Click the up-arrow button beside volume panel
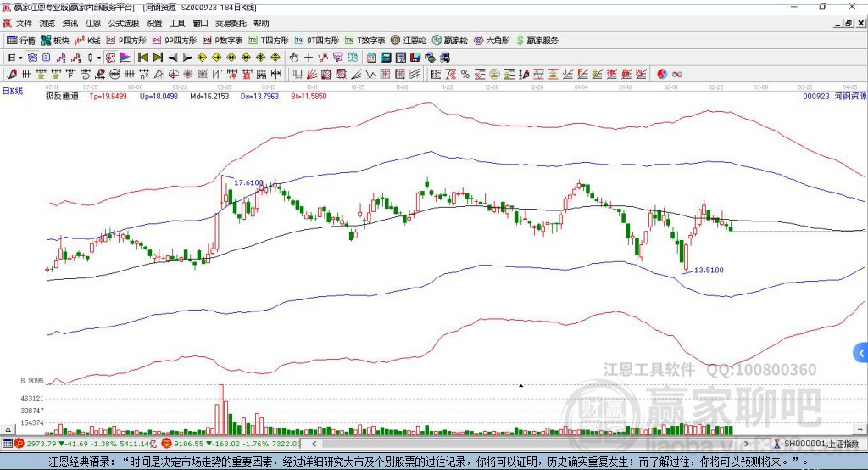This screenshot has width=868, height=470. [8, 429]
